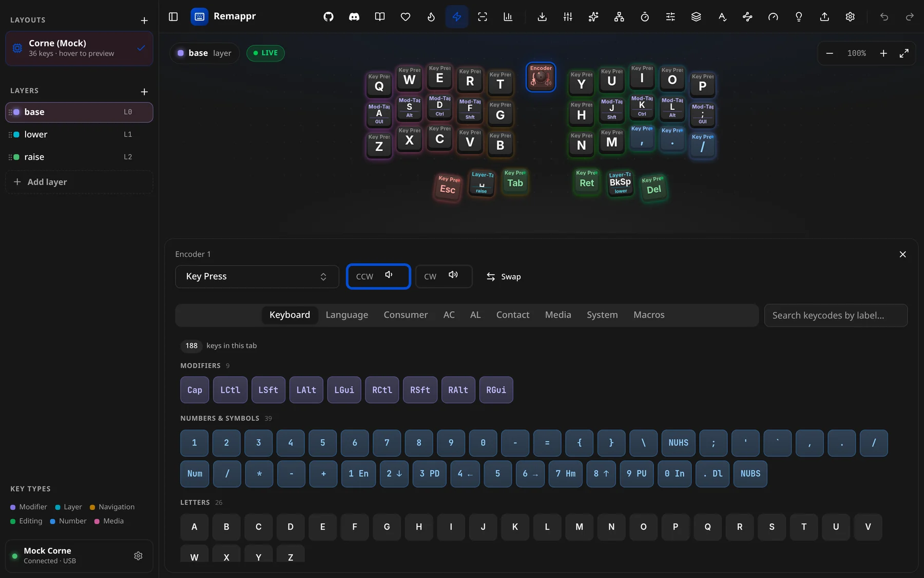The width and height of the screenshot is (924, 578).
Task: Open the bar chart statistics icon
Action: (508, 17)
